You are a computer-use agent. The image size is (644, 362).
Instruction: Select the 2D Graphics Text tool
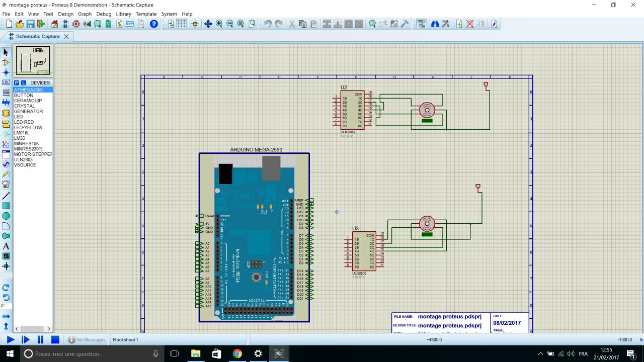pyautogui.click(x=6, y=246)
